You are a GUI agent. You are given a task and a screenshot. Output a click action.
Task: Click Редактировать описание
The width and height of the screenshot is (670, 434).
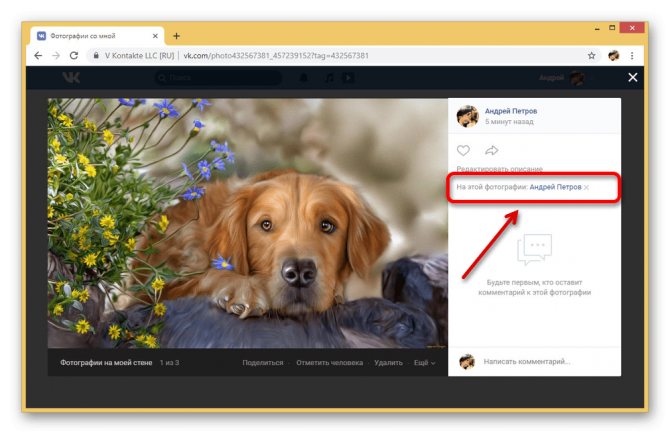click(500, 169)
